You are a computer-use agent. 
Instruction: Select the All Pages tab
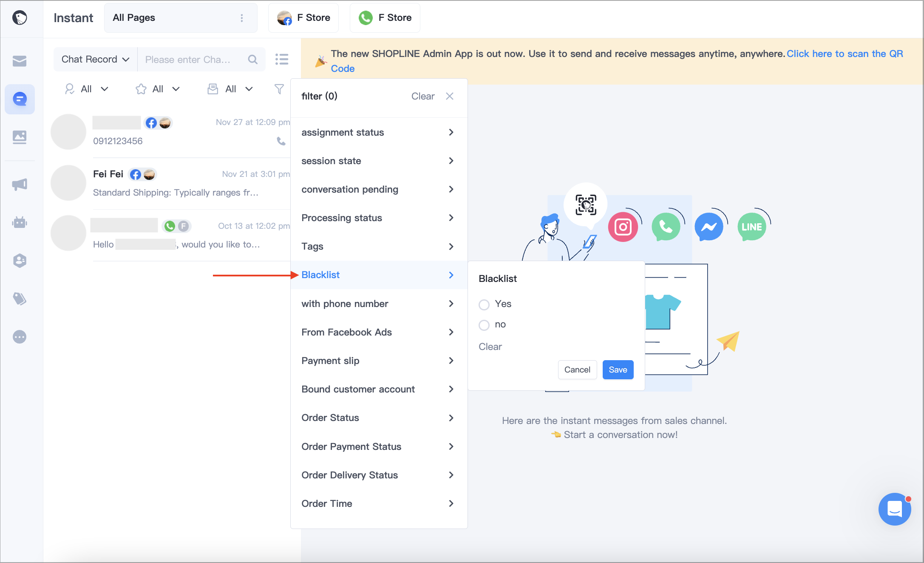[181, 18]
